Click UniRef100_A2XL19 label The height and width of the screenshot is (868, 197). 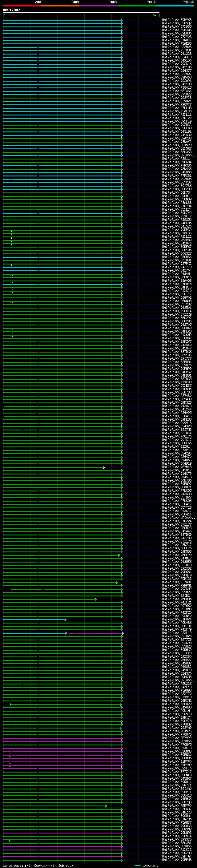tap(176, 633)
